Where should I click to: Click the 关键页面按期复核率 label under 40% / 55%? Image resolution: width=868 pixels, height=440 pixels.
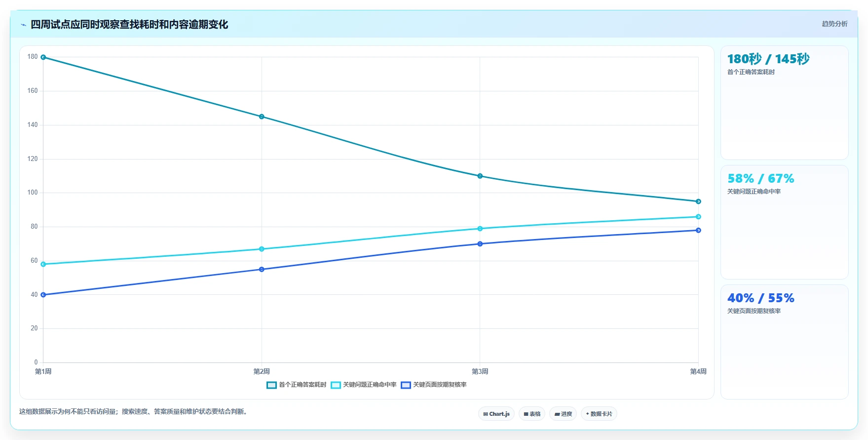[754, 311]
